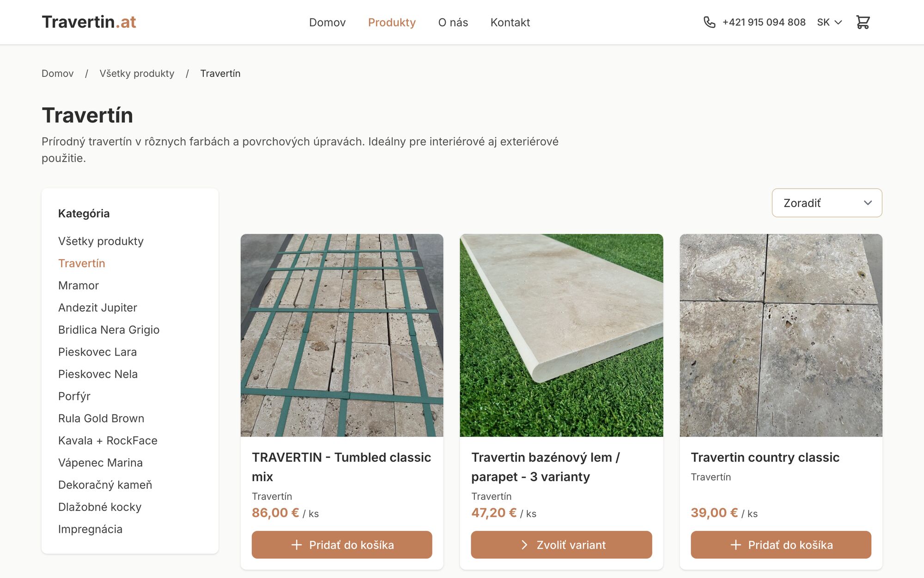Open Kontakt in top navigation
This screenshot has width=924, height=578.
(x=510, y=22)
